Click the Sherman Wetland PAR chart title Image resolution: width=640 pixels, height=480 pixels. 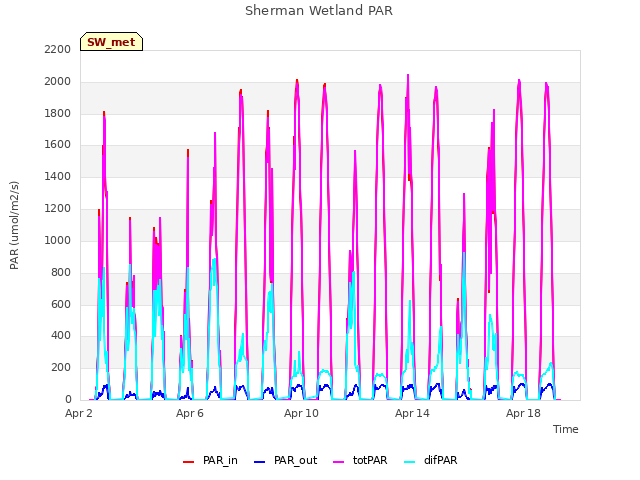pos(319,11)
